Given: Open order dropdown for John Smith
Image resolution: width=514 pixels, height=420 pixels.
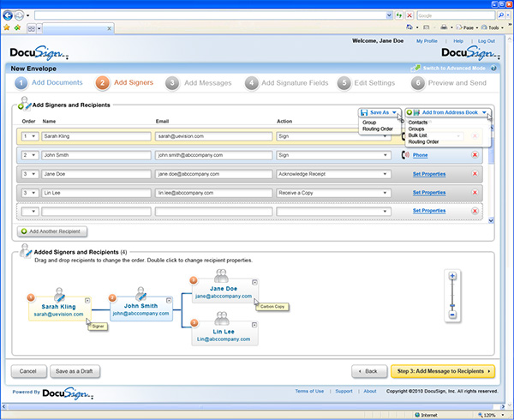Looking at the screenshot, I should point(30,155).
